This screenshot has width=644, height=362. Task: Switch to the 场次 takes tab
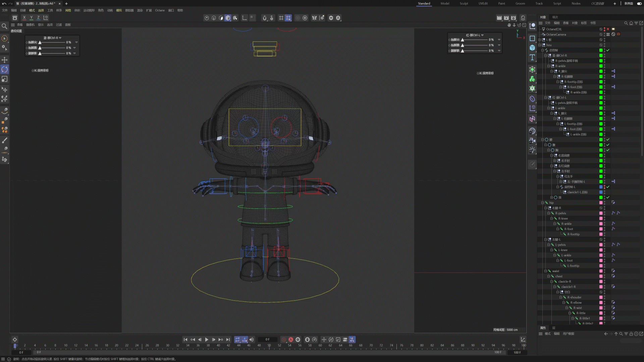pyautogui.click(x=555, y=17)
